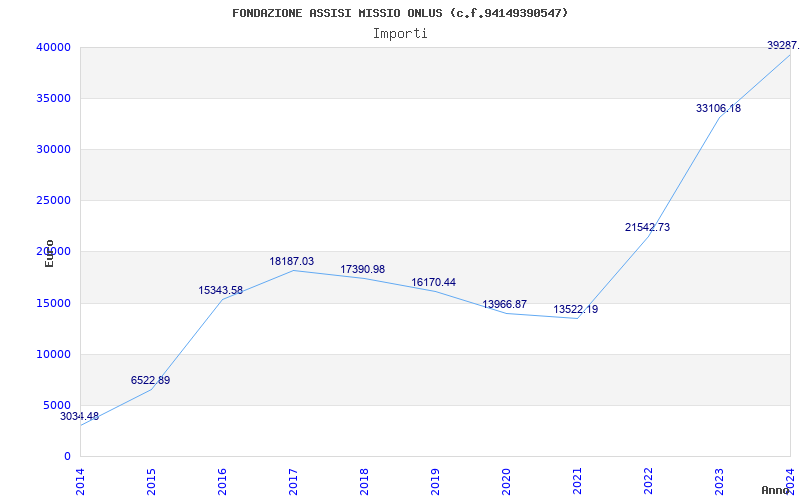The image size is (800, 500).
Task: Click the Importi subtitle
Action: point(400,34)
